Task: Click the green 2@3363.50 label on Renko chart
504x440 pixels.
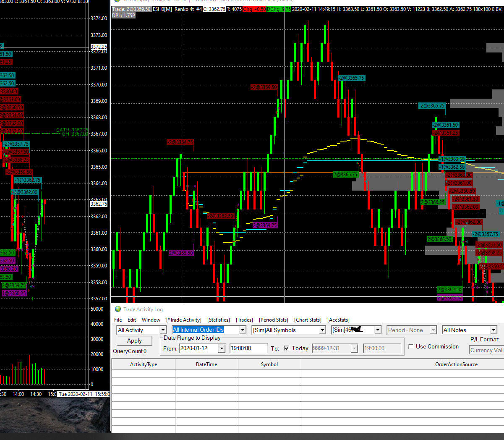Action: 440,239
